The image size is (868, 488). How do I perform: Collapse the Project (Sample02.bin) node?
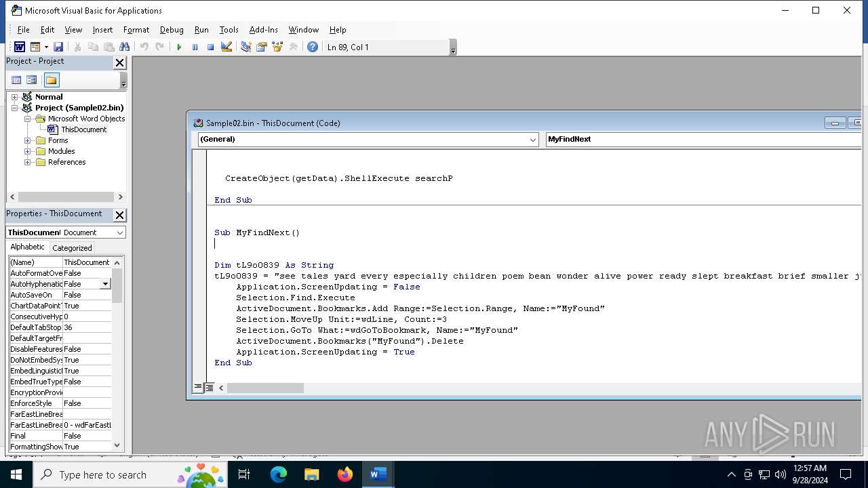point(14,108)
